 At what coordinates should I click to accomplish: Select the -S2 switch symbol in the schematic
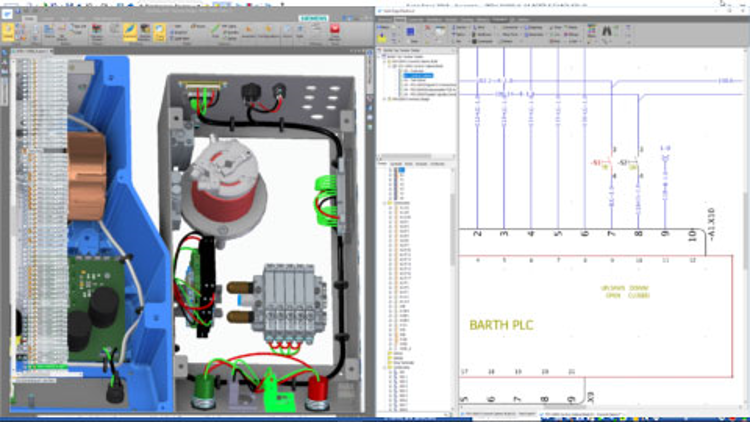click(x=629, y=163)
